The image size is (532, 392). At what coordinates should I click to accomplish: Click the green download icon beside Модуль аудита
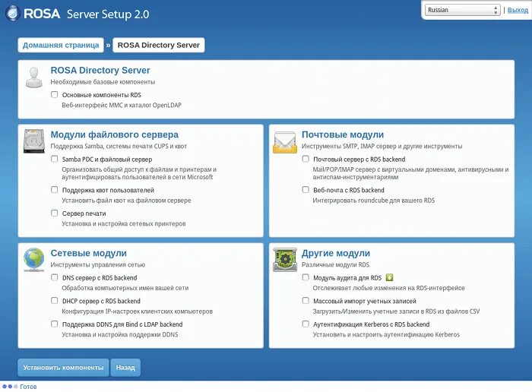389,277
